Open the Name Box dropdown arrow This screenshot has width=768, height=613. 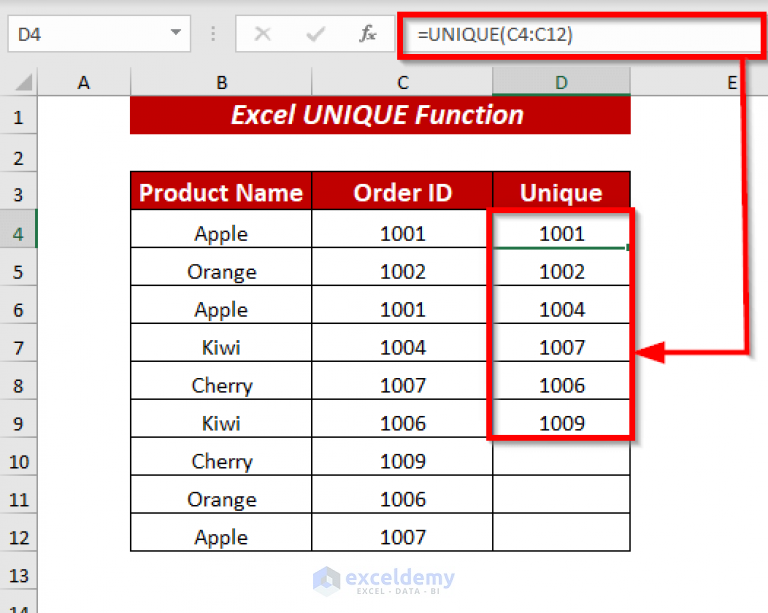point(175,33)
